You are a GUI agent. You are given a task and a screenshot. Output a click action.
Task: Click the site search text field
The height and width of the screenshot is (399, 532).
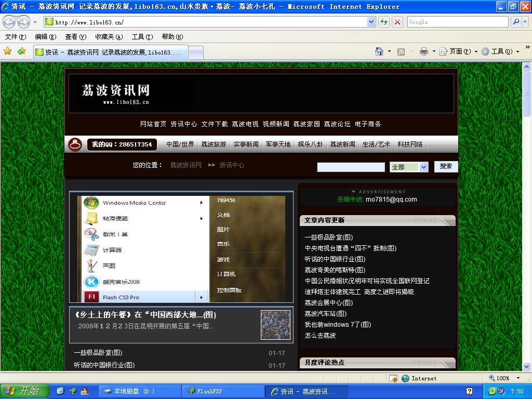point(351,167)
